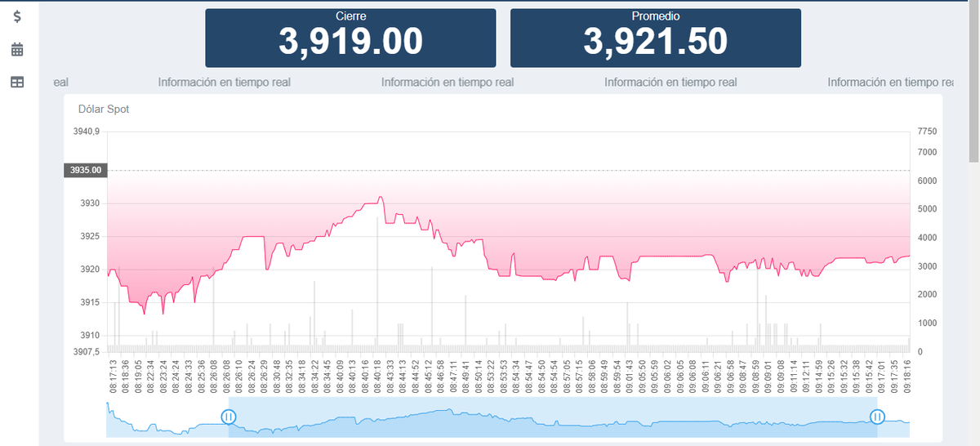Click the Promedio 3,921.50 card
Viewport: 980px width, 446px height.
point(656,38)
